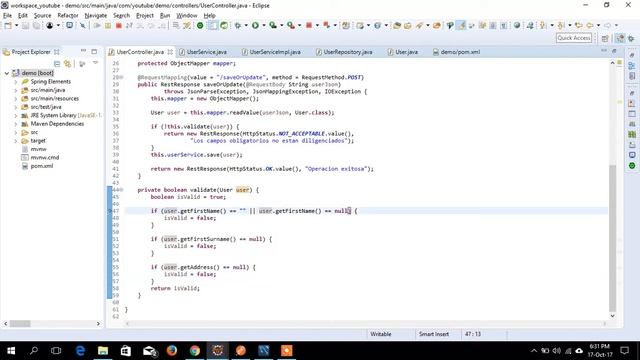640x360 pixels.
Task: Collapse the demo [boot] project node
Action: tap(7, 73)
